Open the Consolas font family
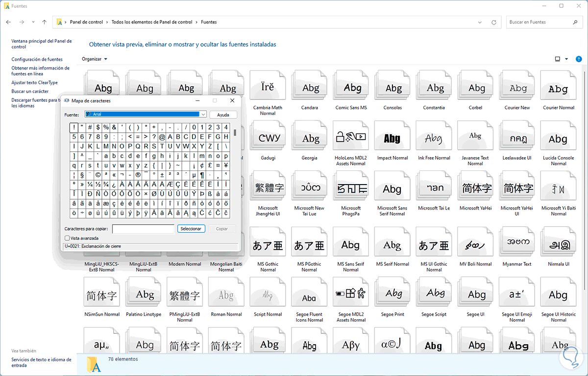Viewport: 588px width, 376px height. (392, 86)
